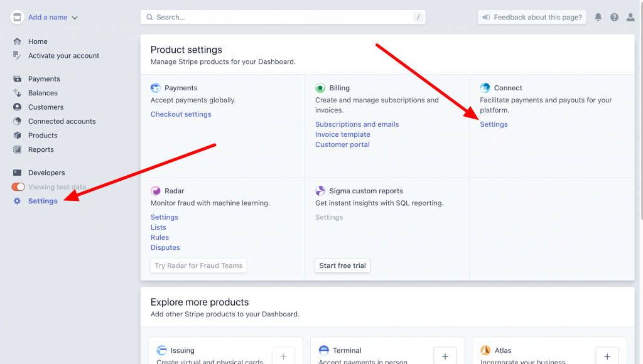Add the Terminal product with plus button

pyautogui.click(x=445, y=356)
